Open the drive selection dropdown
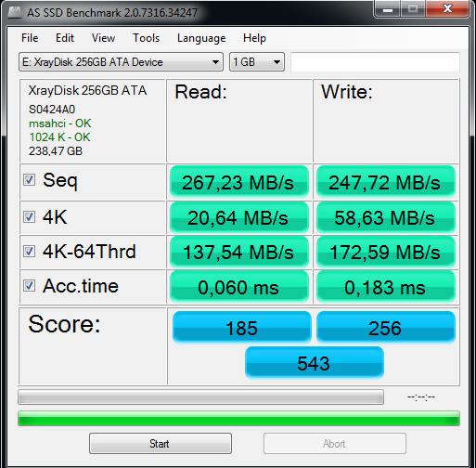Viewport: 476px width, 468px height. 121,62
